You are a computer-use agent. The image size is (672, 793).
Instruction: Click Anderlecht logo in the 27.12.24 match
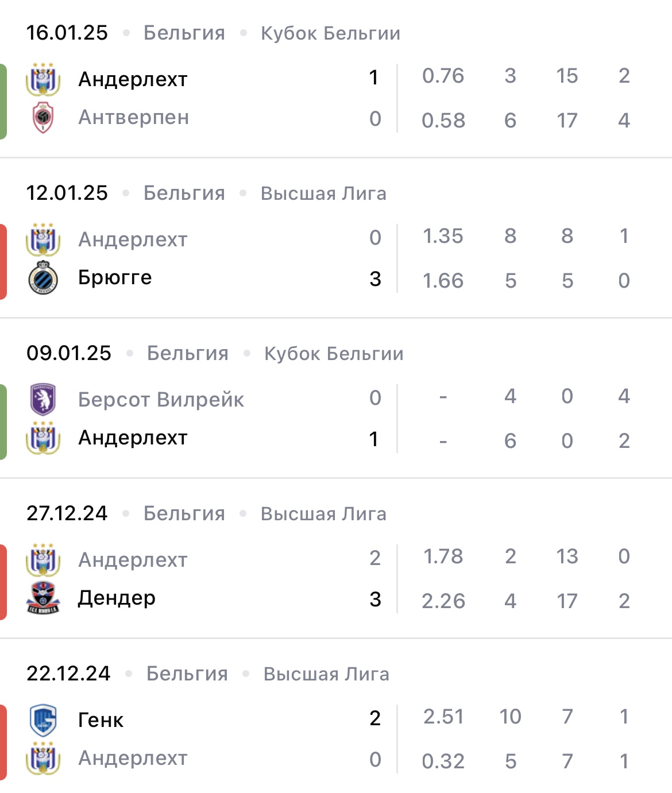[x=43, y=560]
